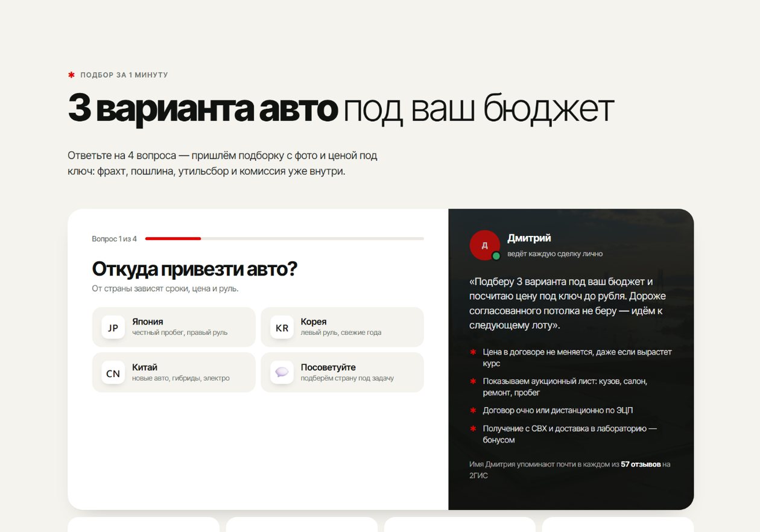Click 'честный пробег, правый руль' caption
The image size is (760, 532).
point(180,333)
